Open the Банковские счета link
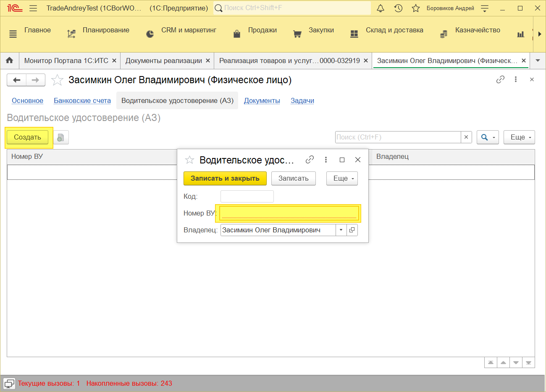The image size is (546, 392). click(82, 100)
